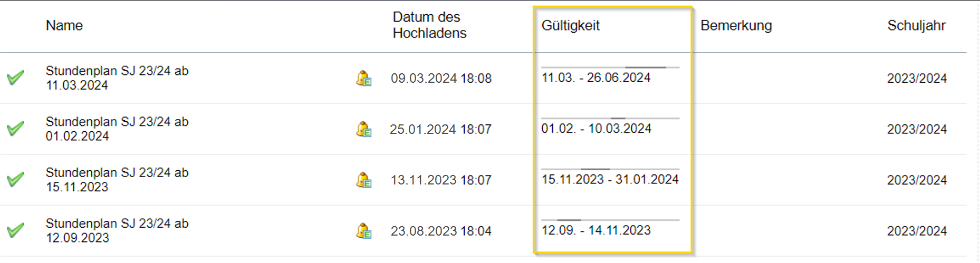Click green checkmark for Stundenplan ab 15.11.2023

(x=16, y=180)
